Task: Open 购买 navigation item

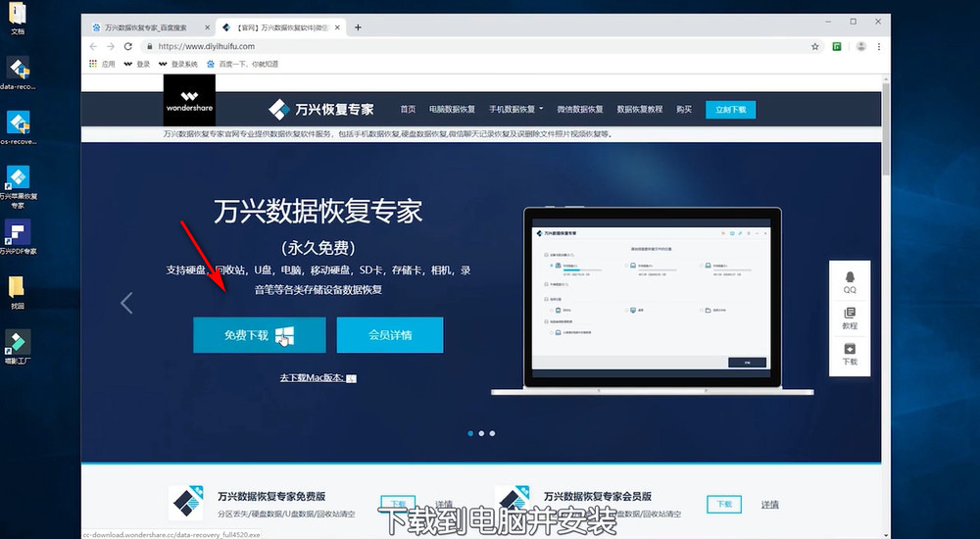Action: pos(684,110)
